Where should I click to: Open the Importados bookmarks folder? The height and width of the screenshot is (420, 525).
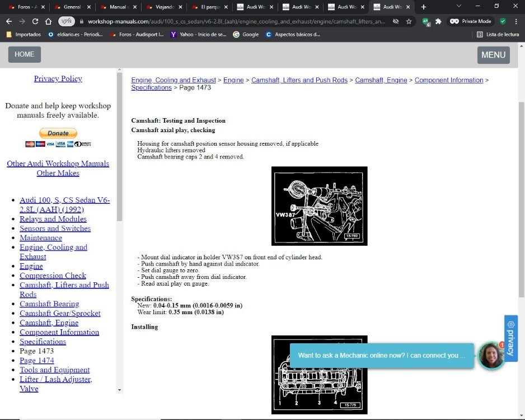coord(24,34)
